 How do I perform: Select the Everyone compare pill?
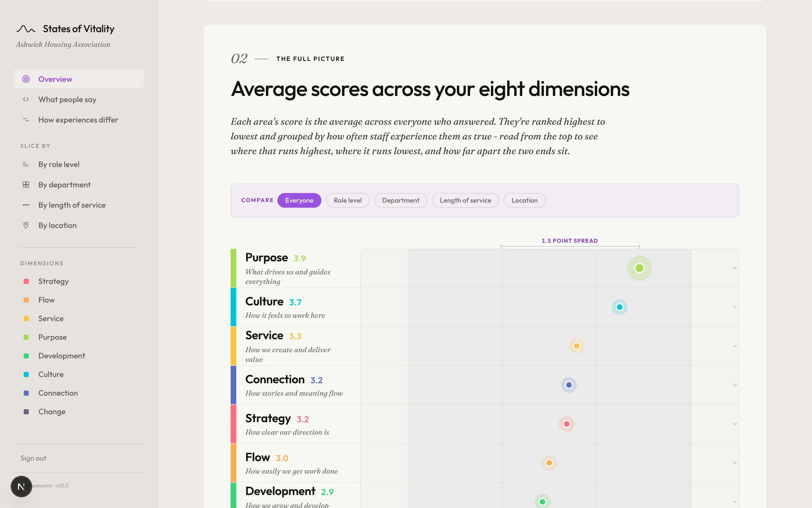coord(299,200)
